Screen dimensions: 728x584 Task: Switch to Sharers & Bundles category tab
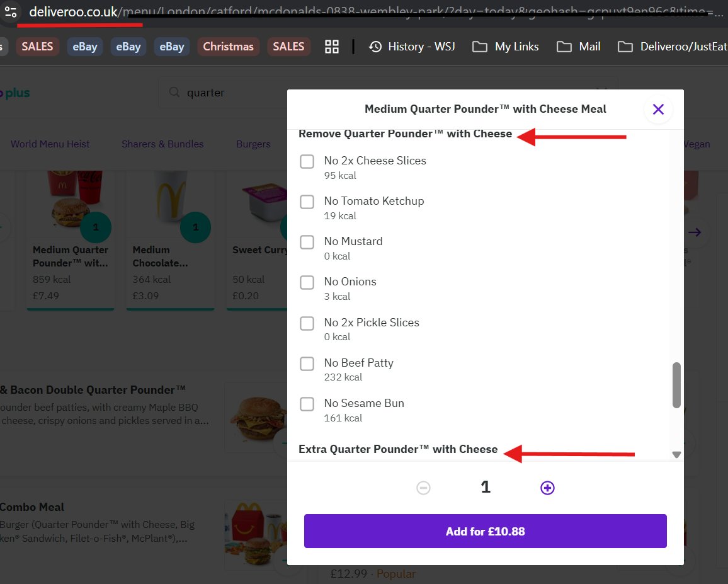(x=162, y=144)
